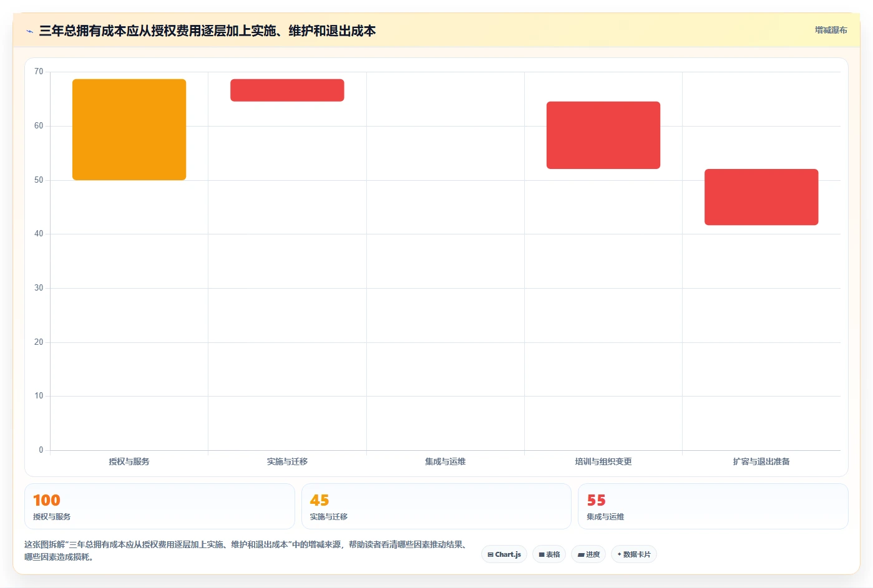Click the y-axis value 70

[x=39, y=72]
